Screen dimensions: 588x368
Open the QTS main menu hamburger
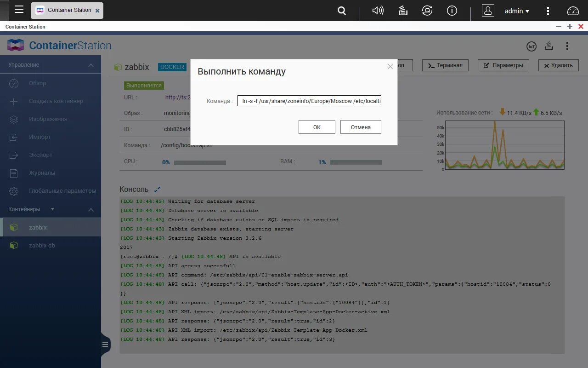click(x=19, y=10)
